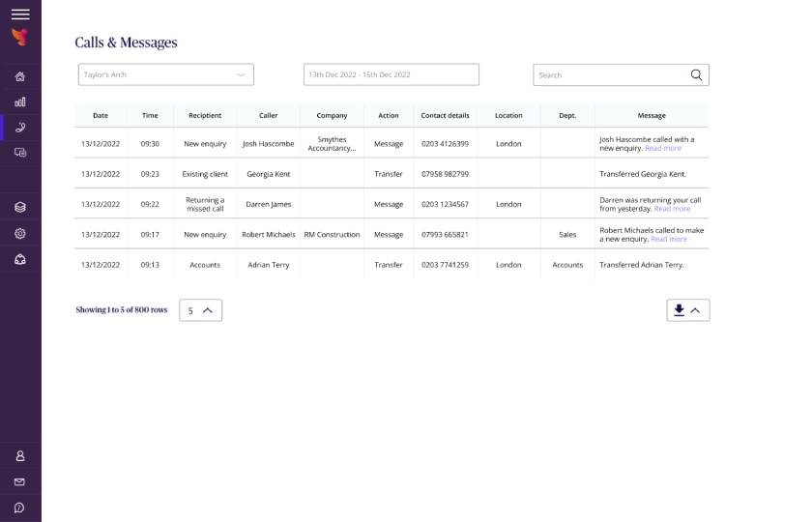
Task: Click the 09:17 time cell
Action: tap(150, 235)
